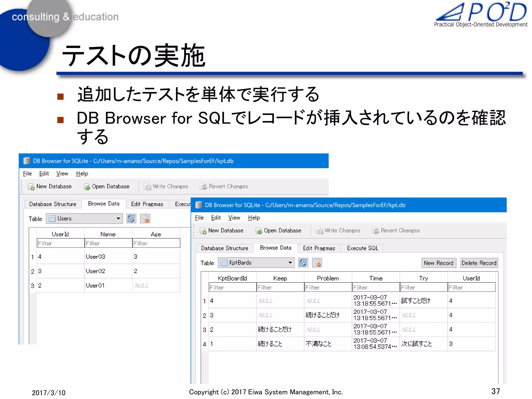Select Browse Data tab in front window
This screenshot has width=532, height=399.
[x=276, y=248]
